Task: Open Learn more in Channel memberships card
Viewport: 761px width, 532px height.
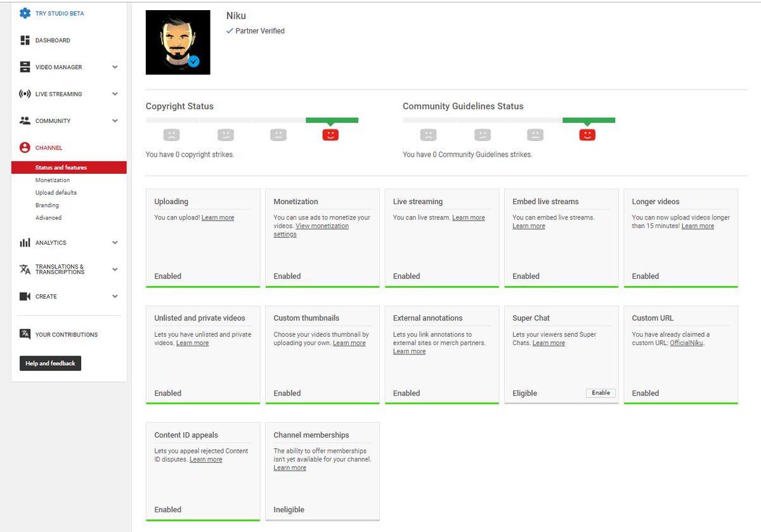Action: 290,468
